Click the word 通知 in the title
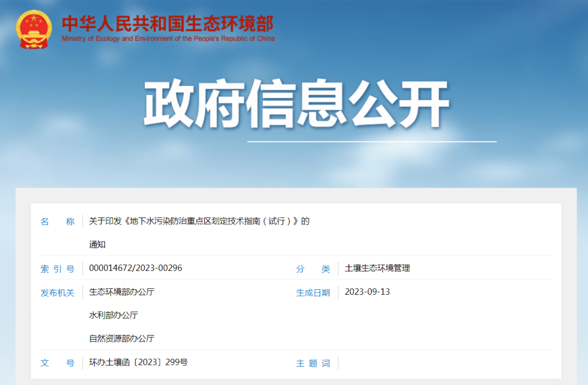Viewport: 588px width, 385px height. click(97, 245)
